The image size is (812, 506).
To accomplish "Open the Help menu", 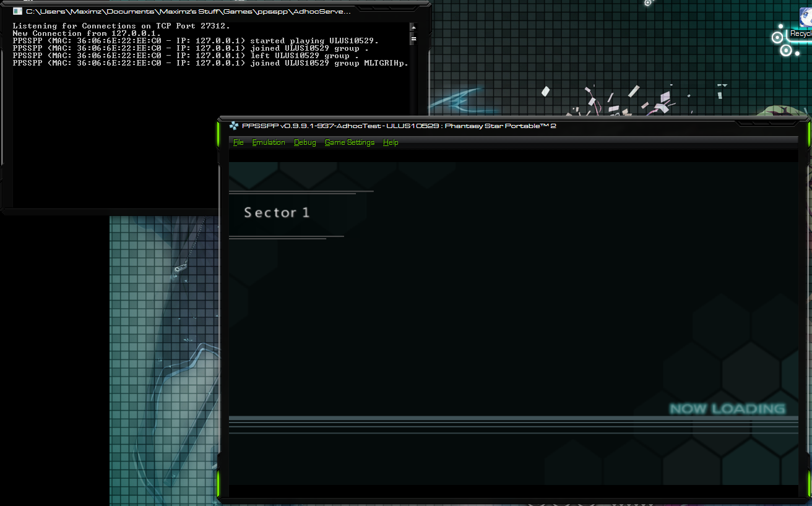I will point(391,142).
